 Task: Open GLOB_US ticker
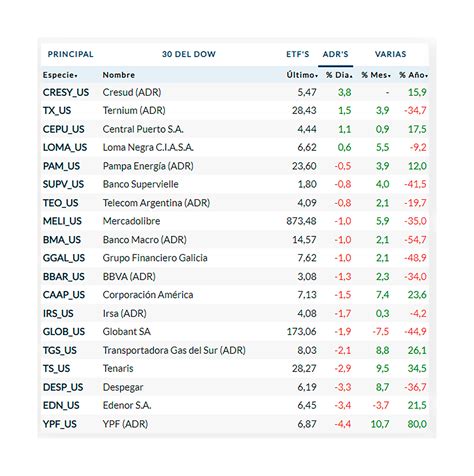pyautogui.click(x=64, y=332)
